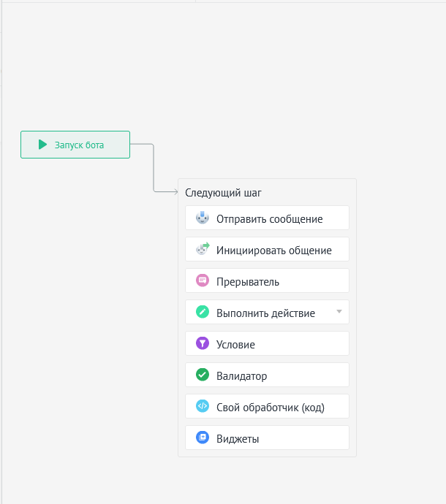Click the green checkmark icon beside Валидатор
Screen dimensions: 446x504
(x=203, y=375)
